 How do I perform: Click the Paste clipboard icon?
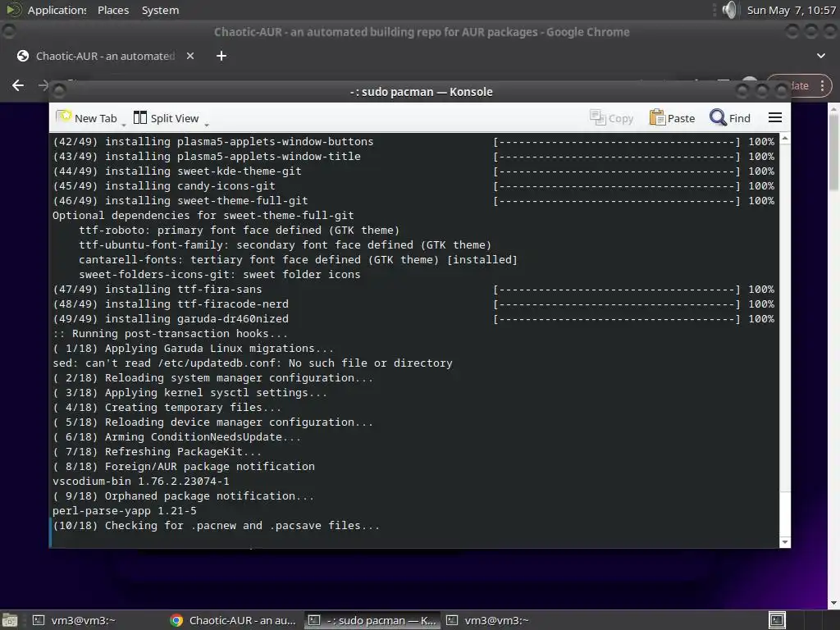657,117
